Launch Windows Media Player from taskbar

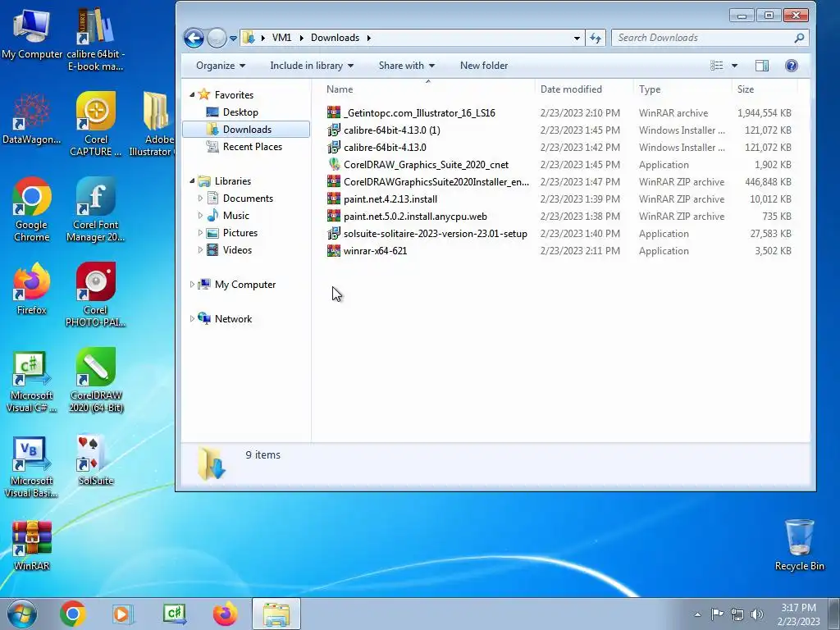(122, 614)
